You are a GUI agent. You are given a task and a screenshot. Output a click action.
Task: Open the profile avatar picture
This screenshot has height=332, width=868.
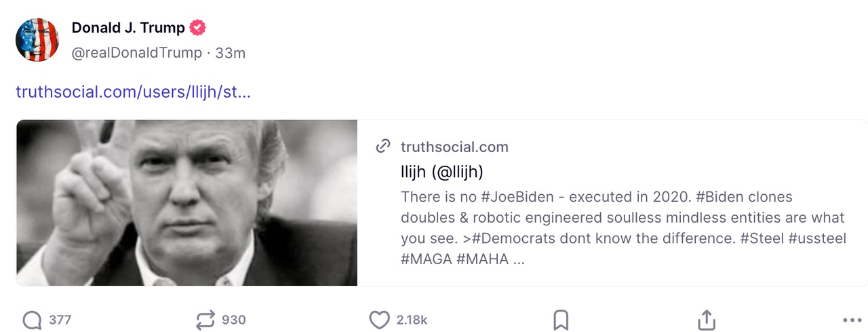(37, 40)
